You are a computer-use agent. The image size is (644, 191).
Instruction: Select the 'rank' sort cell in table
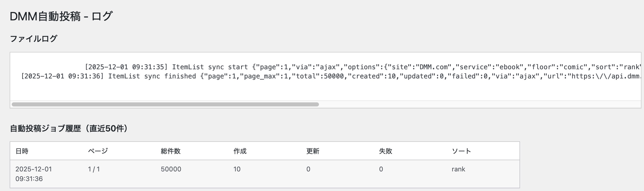458,169
